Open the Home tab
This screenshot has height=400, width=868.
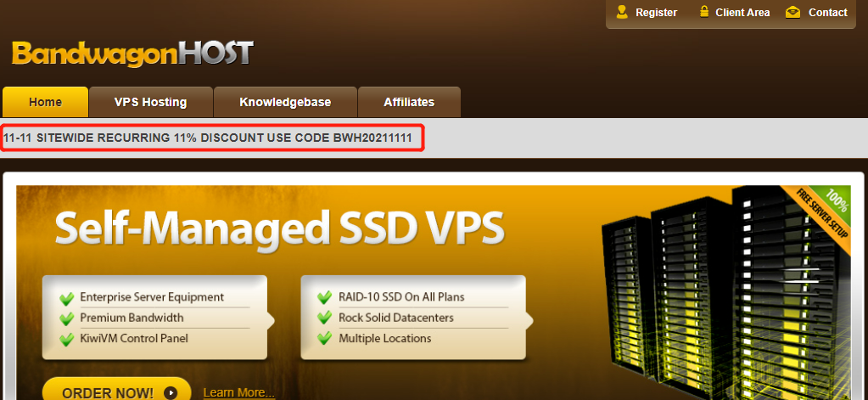(45, 102)
